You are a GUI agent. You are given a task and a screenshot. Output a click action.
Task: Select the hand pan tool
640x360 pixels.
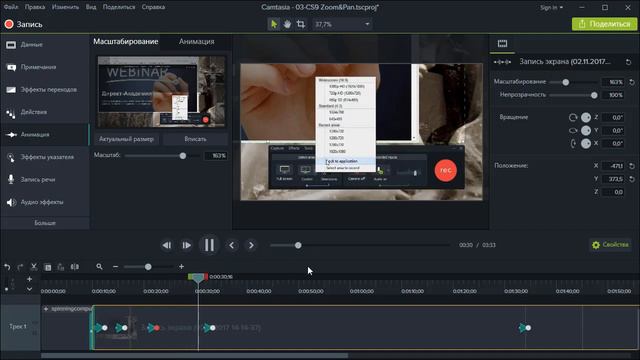[x=287, y=24]
